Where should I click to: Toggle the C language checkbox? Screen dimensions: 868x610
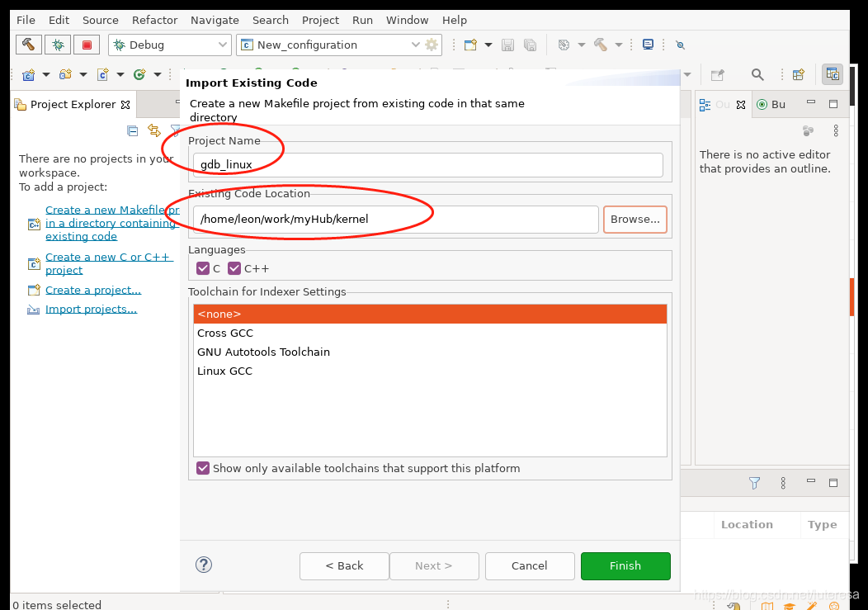203,268
